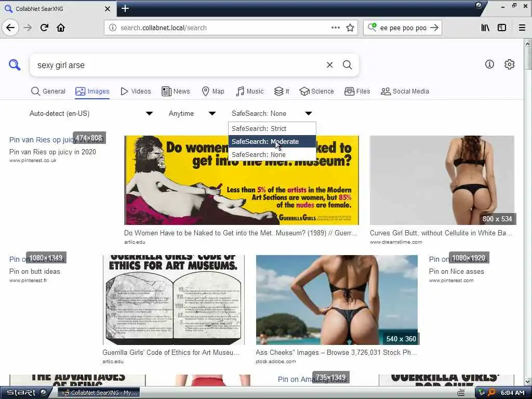Open a new browser tab
This screenshot has width=532, height=399.
tap(125, 8)
